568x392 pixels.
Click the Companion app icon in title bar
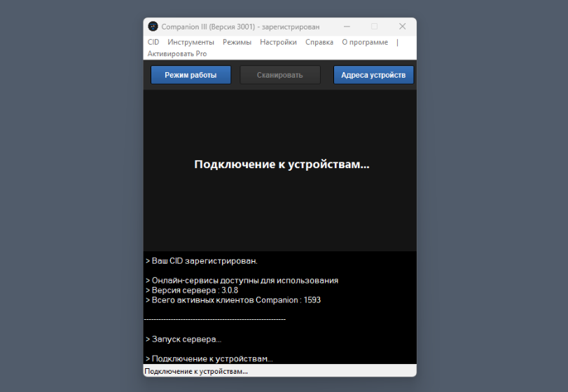pos(153,27)
